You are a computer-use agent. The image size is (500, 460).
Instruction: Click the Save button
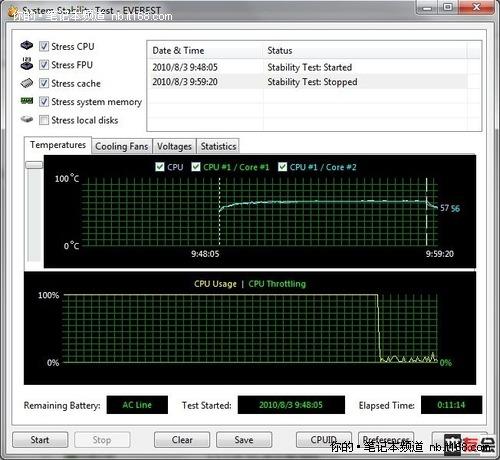(x=244, y=440)
